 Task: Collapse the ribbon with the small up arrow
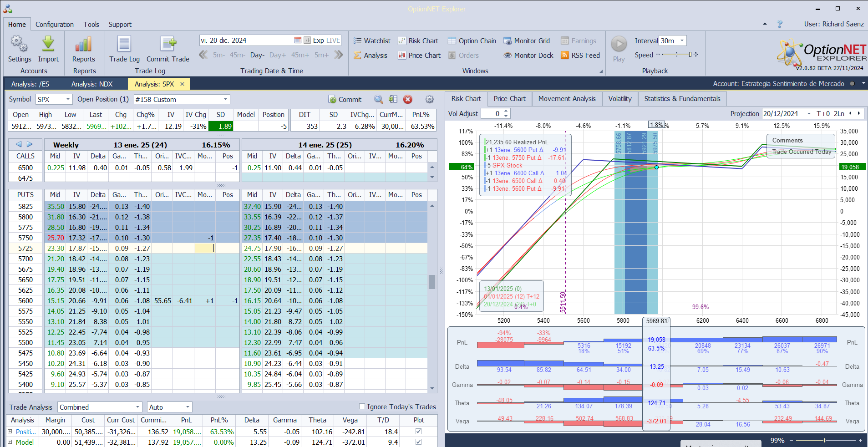point(765,24)
